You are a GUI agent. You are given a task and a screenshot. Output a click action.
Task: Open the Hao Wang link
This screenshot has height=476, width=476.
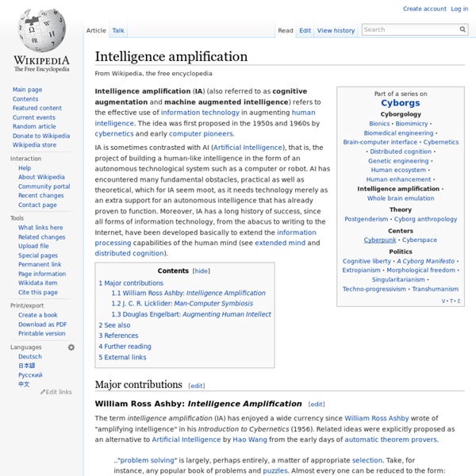pos(250,440)
